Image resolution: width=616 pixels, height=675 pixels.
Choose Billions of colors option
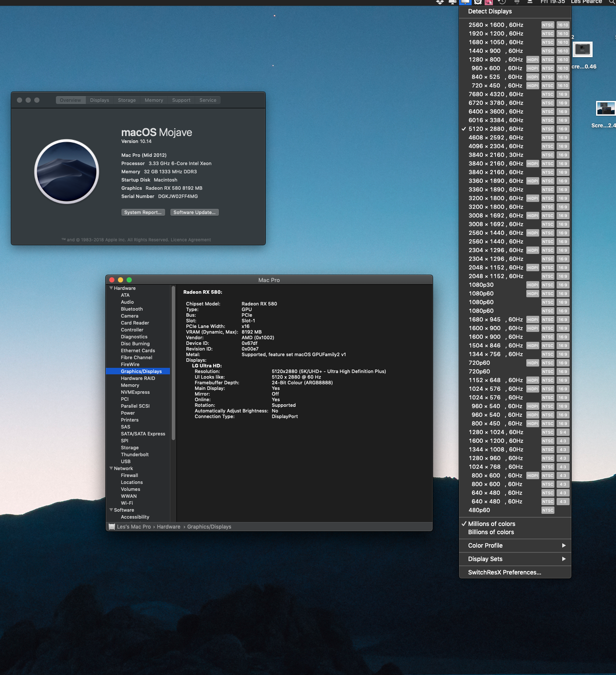tap(515, 532)
